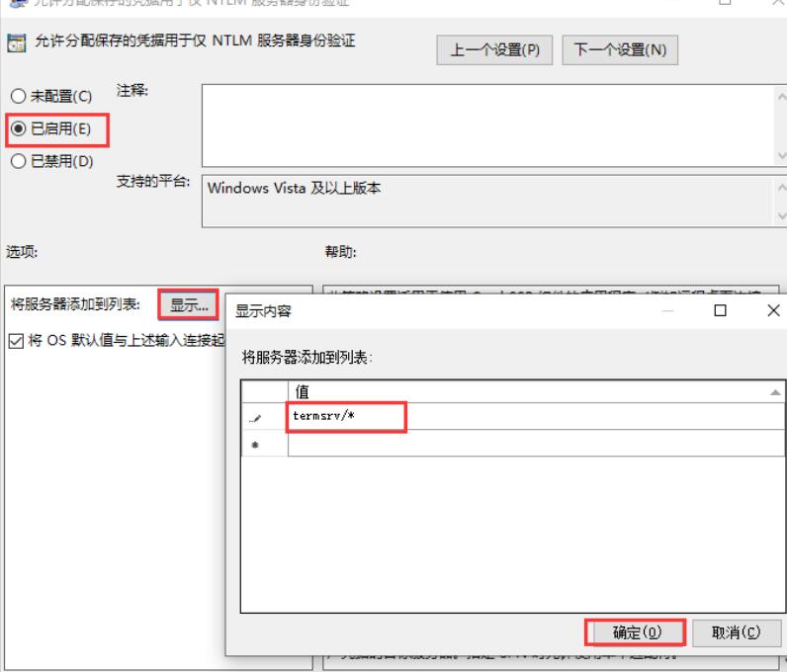The width and height of the screenshot is (787, 672).
Task: Confirm the dialog with 确定(O)
Action: pyautogui.click(x=637, y=632)
